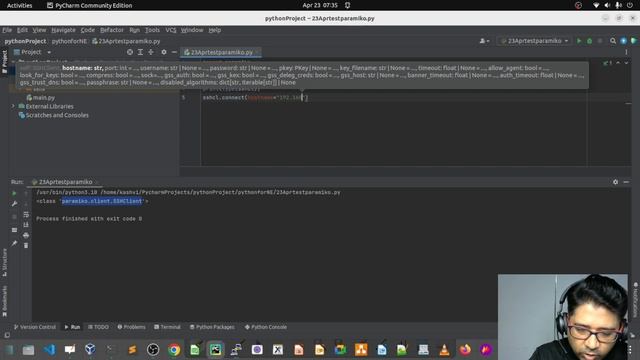Open Activities overview
This screenshot has height=360, width=640.
tap(19, 5)
